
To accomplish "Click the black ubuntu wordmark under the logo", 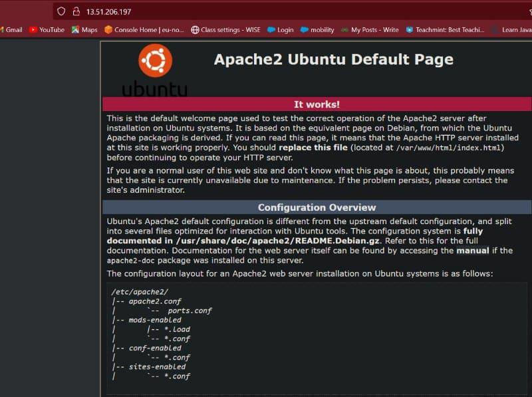I will [155, 89].
